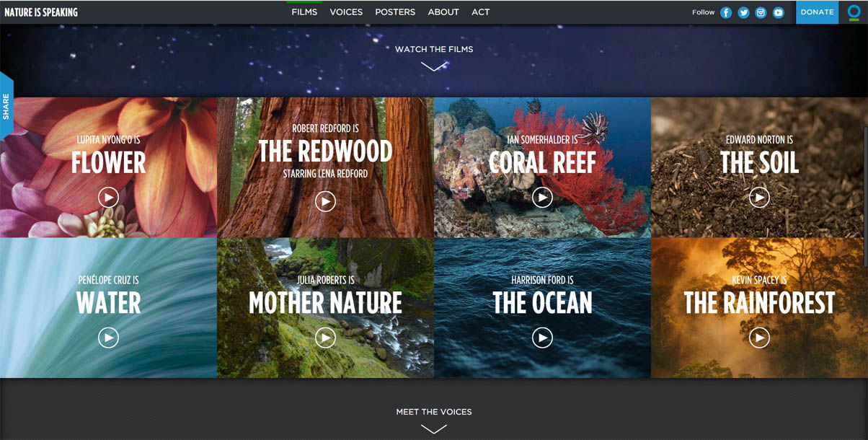868x440 pixels.
Task: Click the Watch the Films link
Action: tap(434, 49)
